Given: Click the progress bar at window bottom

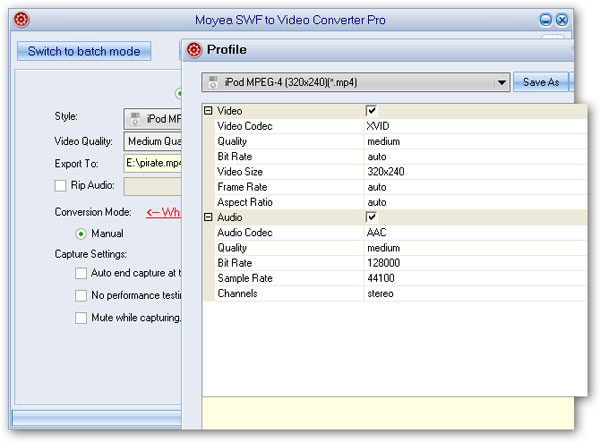Looking at the screenshot, I should (x=97, y=418).
